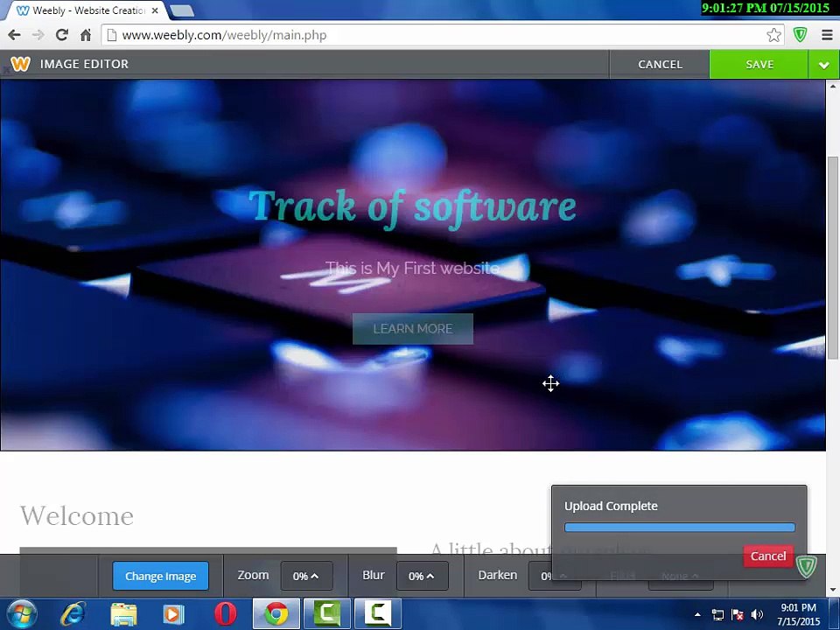Open Windows Media Player from taskbar
This screenshot has width=840, height=630.
[173, 614]
